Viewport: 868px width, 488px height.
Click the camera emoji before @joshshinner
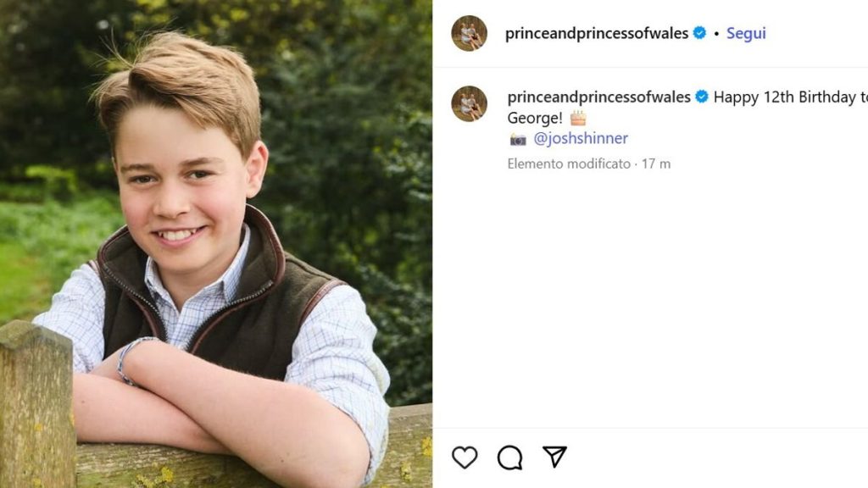[518, 139]
